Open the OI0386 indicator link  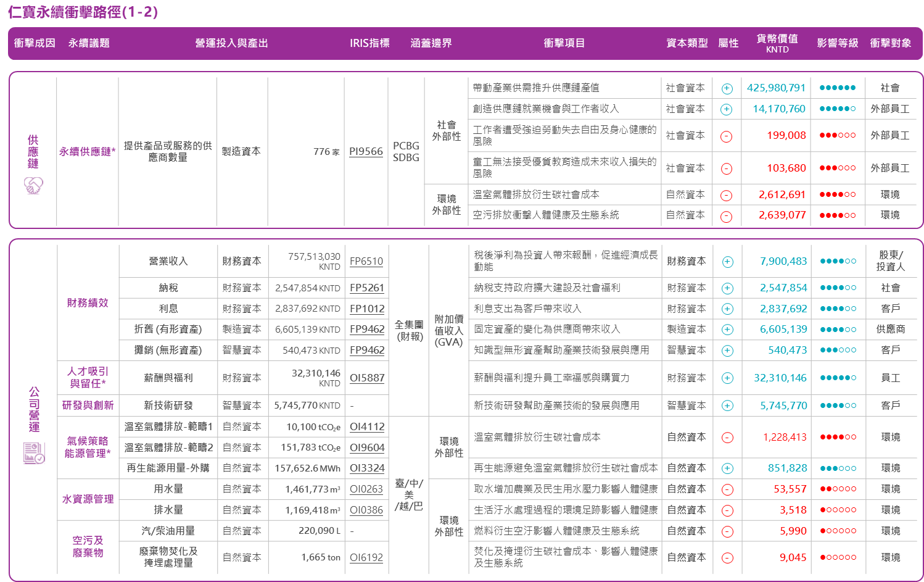point(366,510)
